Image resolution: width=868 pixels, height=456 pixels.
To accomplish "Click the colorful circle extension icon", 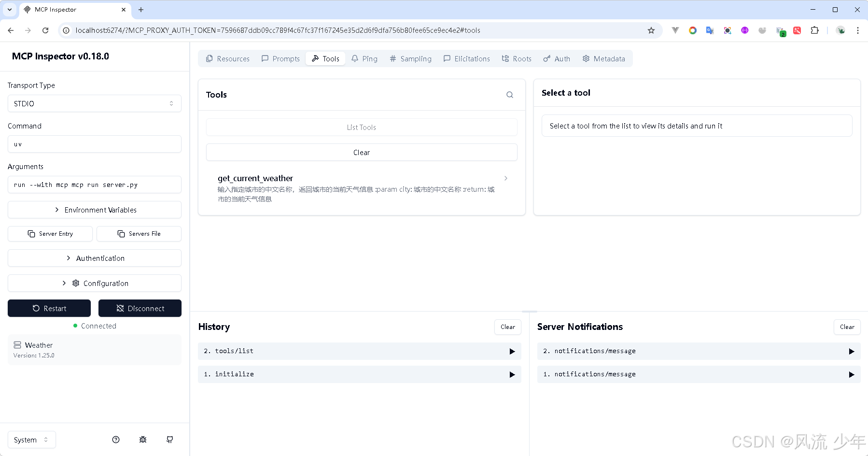I will click(x=693, y=30).
